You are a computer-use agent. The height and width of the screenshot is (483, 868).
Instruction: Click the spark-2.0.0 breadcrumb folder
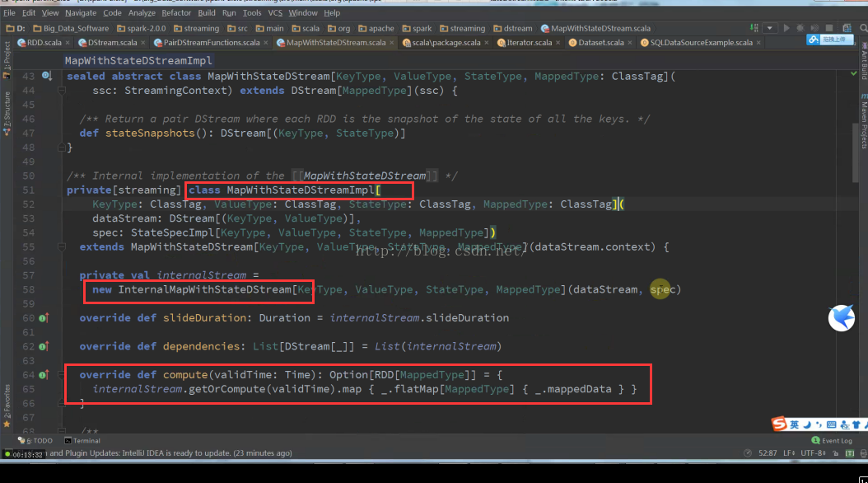(141, 28)
